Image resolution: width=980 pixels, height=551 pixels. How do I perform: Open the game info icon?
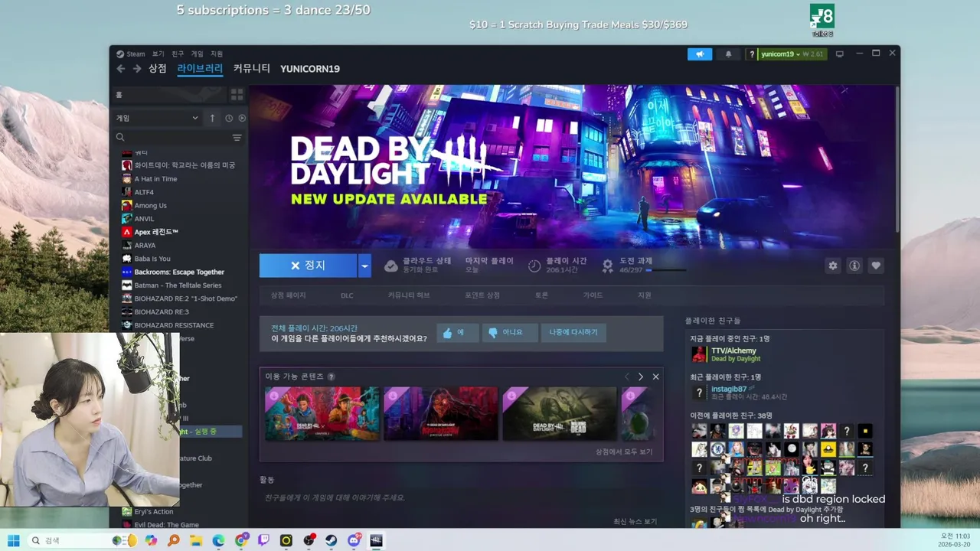[x=854, y=266]
